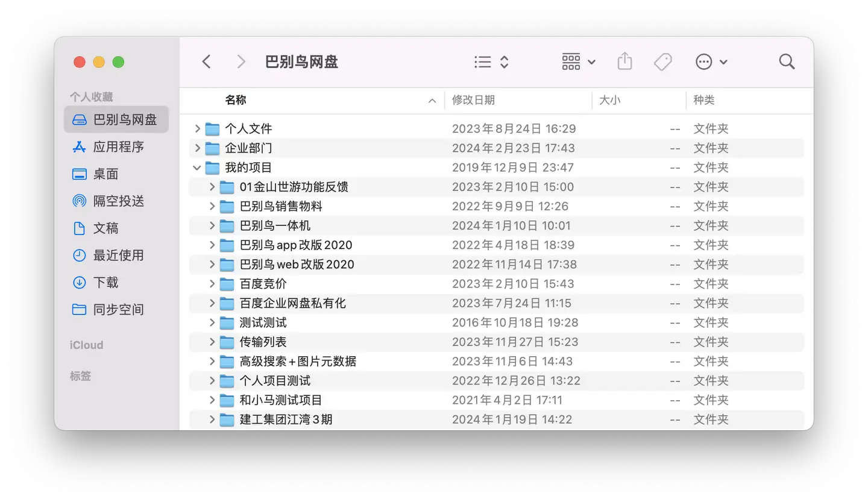Click the 巴别鸟网盘 window title
The width and height of the screenshot is (868, 502).
(x=301, y=61)
